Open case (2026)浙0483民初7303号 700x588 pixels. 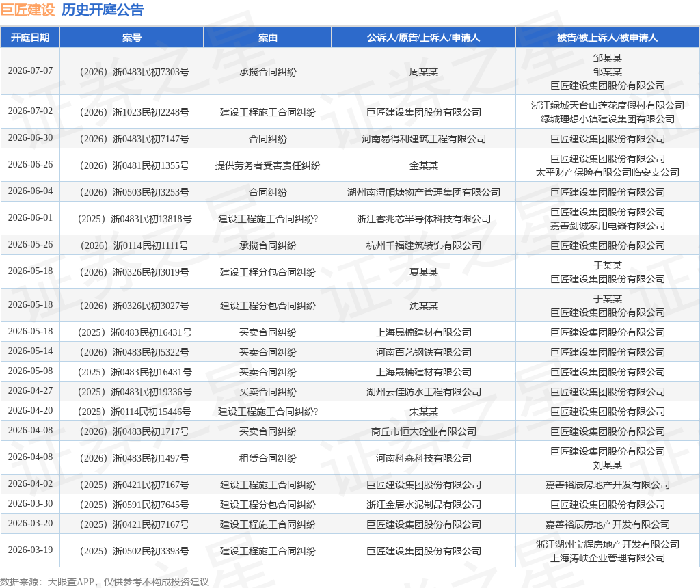click(x=133, y=72)
